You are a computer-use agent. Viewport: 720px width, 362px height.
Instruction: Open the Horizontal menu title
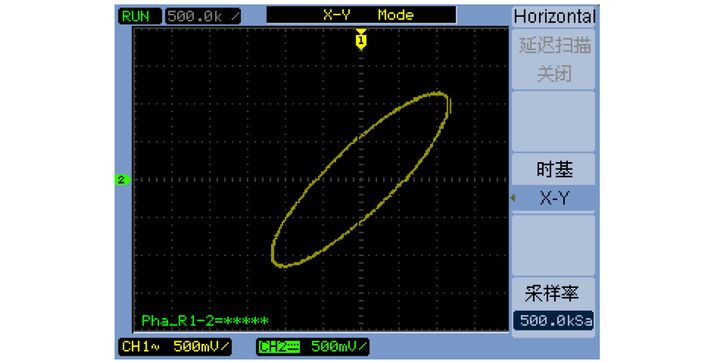click(x=554, y=17)
